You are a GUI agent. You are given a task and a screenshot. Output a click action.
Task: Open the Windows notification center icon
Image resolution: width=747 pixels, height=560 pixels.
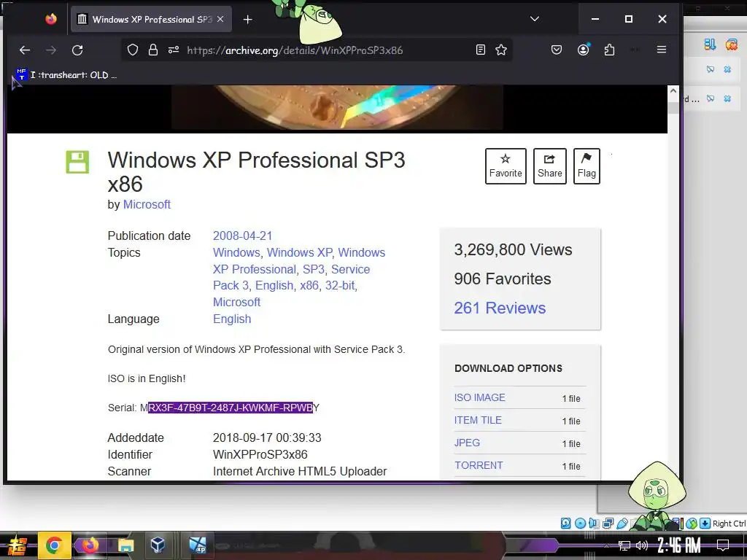pos(723,545)
